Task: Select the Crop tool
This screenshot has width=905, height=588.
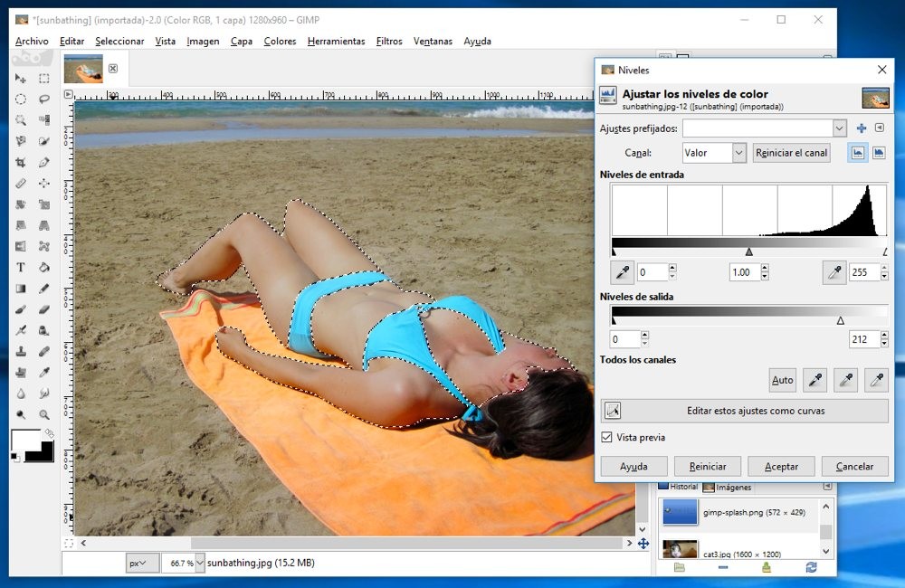Action: 20,163
